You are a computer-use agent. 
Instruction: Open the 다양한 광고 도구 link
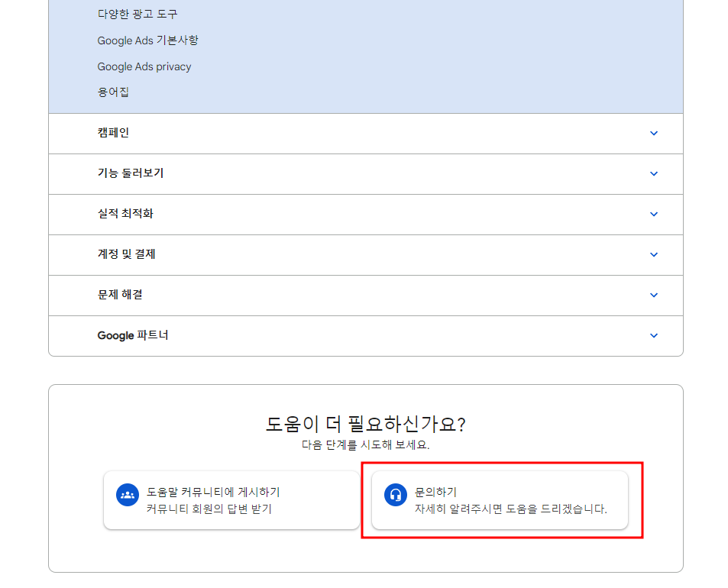(x=138, y=14)
